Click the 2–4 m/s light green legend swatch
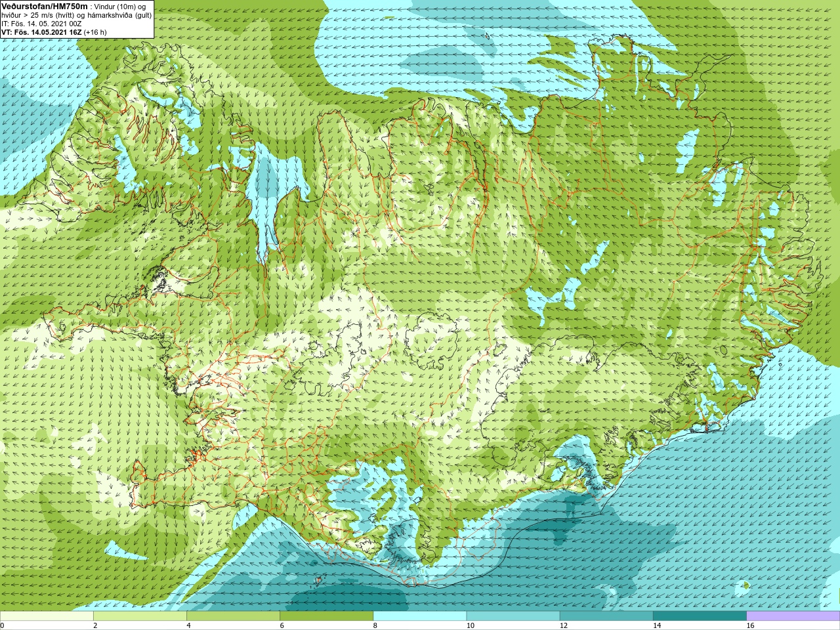The width and height of the screenshot is (840, 630). (x=140, y=616)
